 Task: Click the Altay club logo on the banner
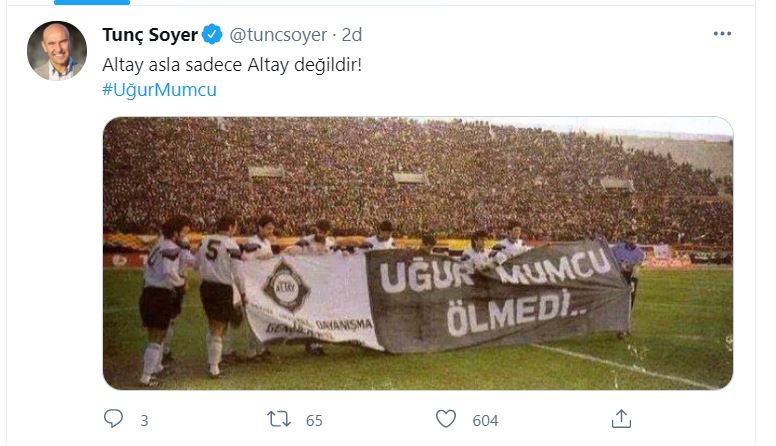286,286
